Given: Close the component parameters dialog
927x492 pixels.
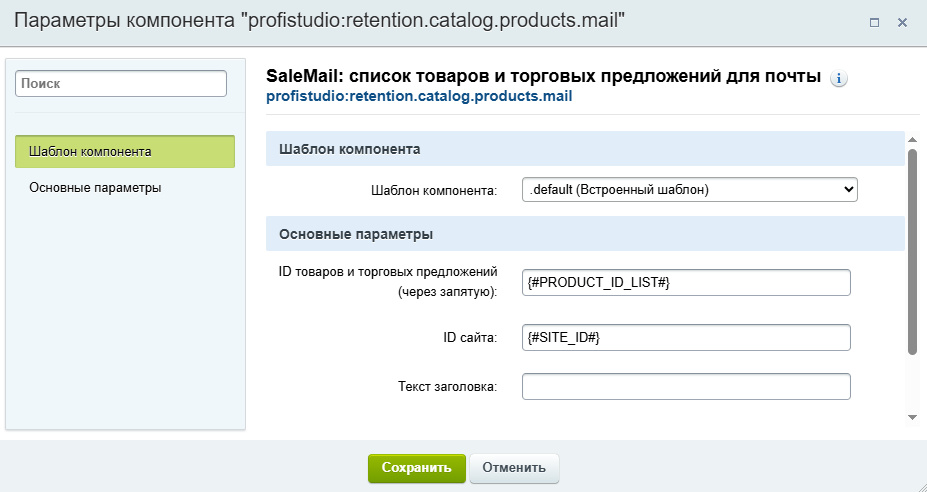Looking at the screenshot, I should 902,22.
